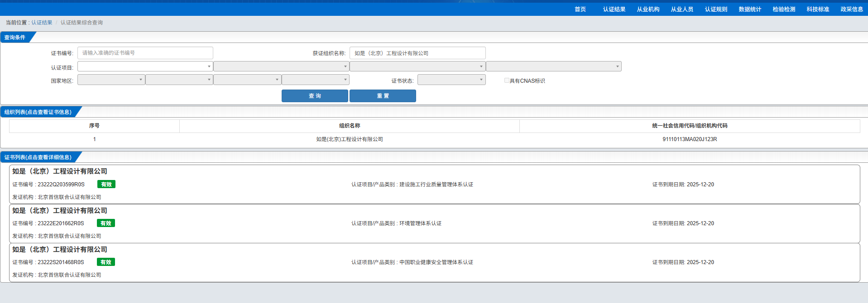
Task: Go to 从业机构 in navigation bar
Action: click(x=648, y=9)
